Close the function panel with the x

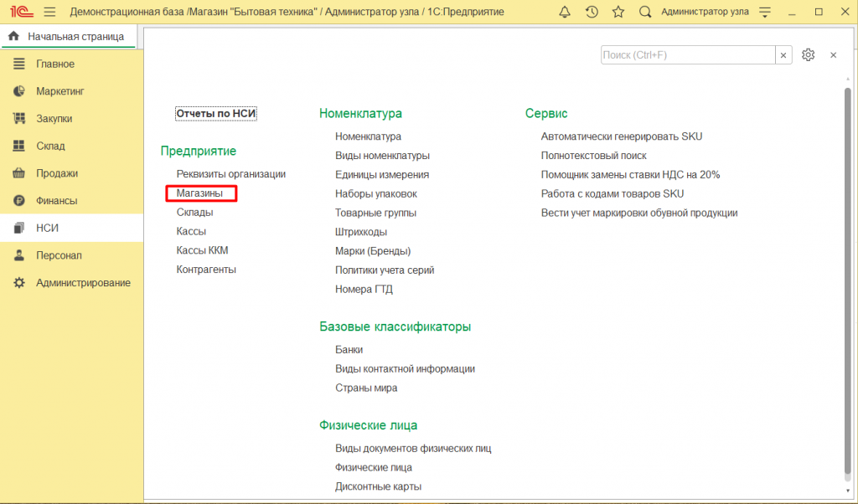tap(833, 55)
